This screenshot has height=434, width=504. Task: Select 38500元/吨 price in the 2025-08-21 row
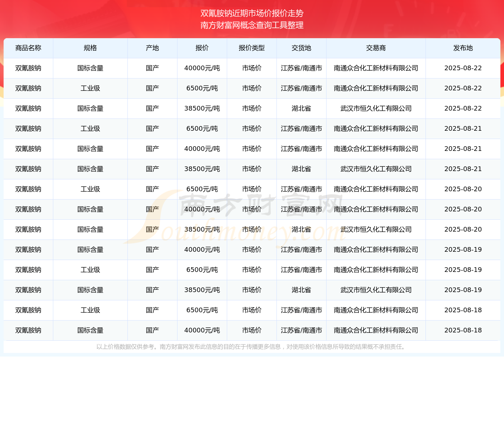202,169
